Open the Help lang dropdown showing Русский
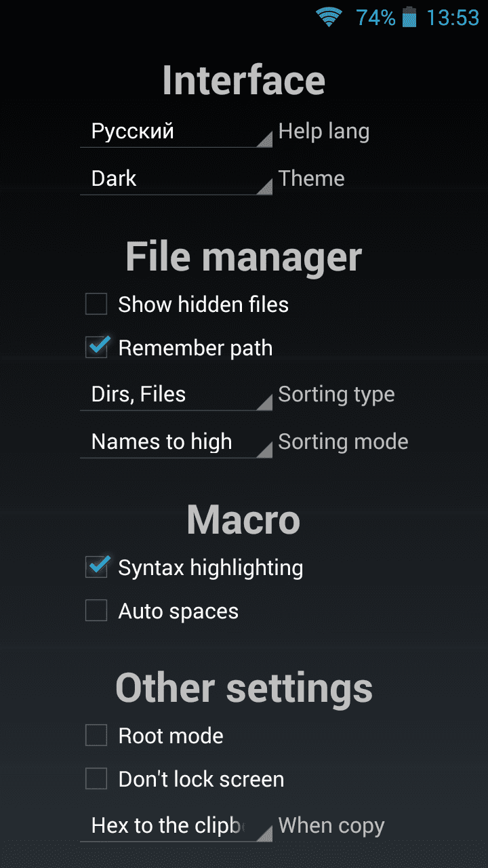 176,132
